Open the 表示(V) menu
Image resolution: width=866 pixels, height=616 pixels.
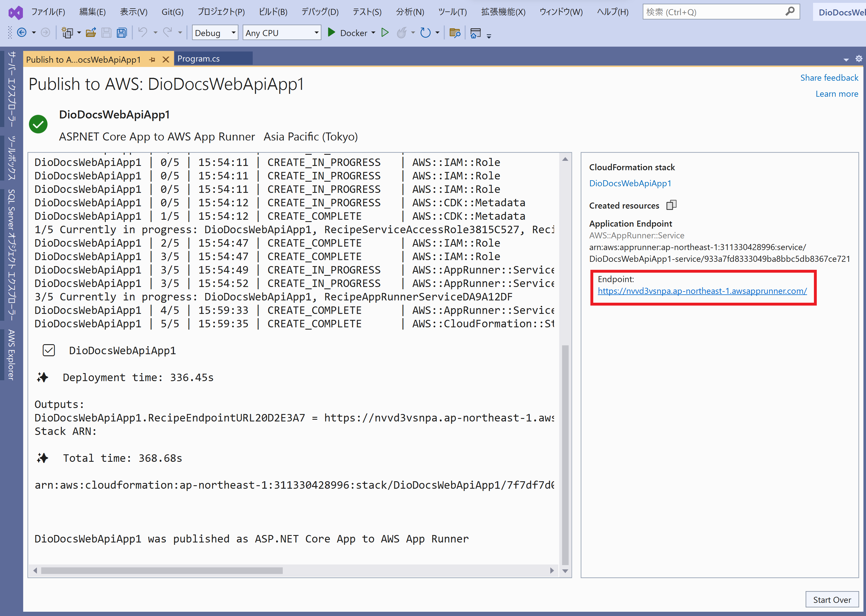(134, 12)
